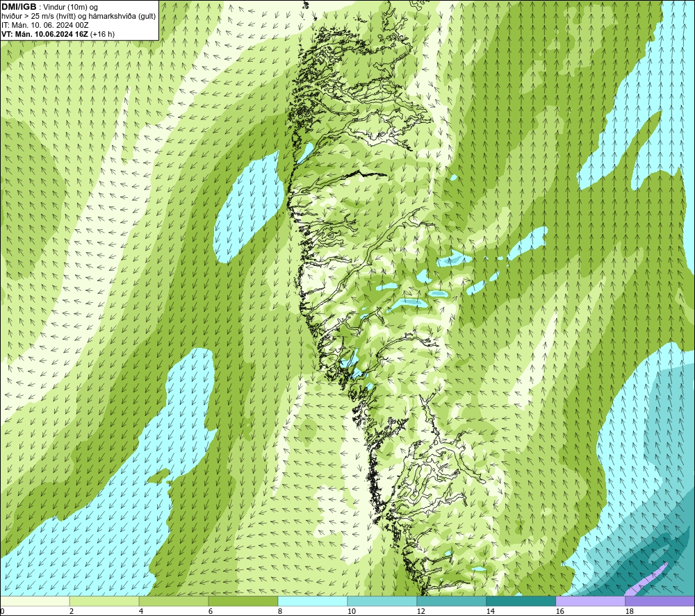Screen dimensions: 695x616
Task: Click the 0–2 m/s pale legend swatch
Action: [35, 601]
